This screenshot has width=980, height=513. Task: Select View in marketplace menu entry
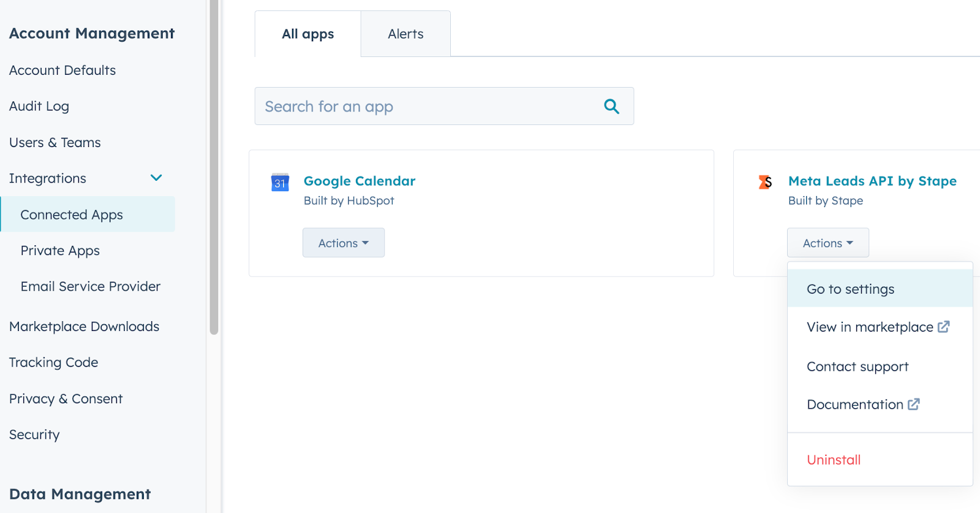[880, 327]
